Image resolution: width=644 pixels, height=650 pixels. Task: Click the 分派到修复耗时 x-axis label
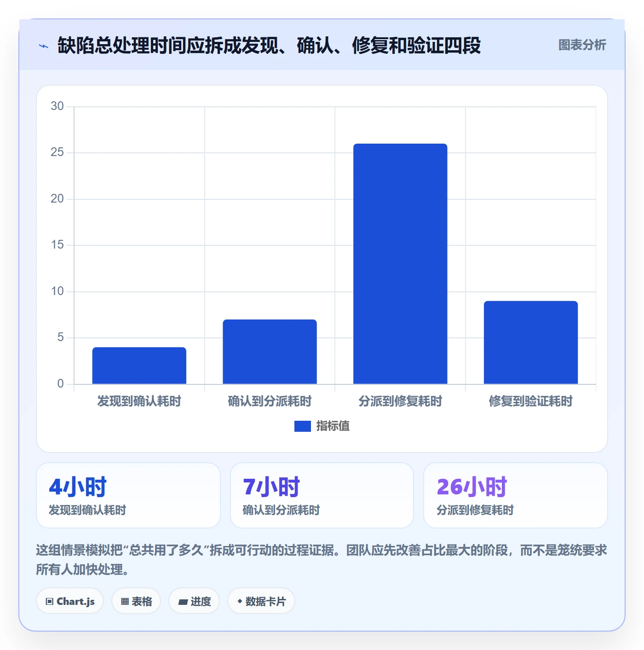coord(400,401)
